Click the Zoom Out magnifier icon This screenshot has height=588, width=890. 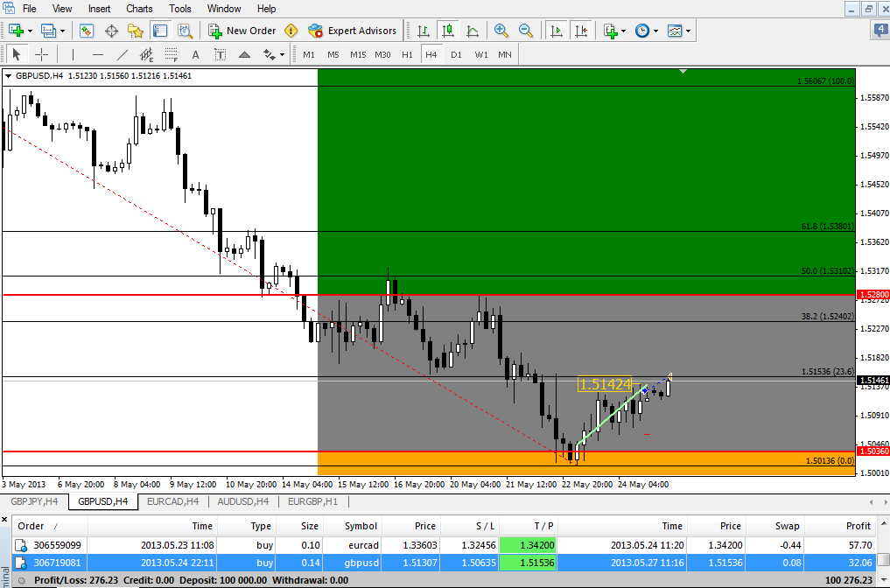point(526,31)
